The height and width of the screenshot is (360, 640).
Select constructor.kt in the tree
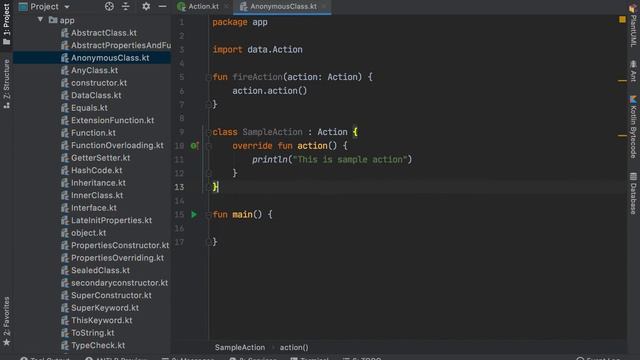[x=99, y=83]
